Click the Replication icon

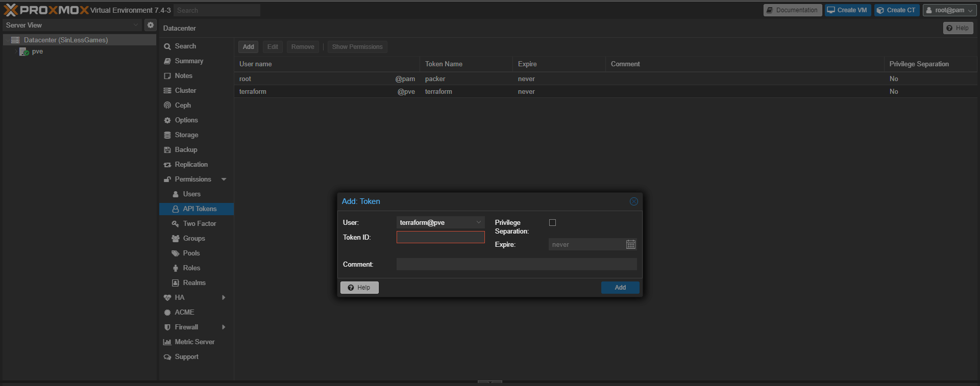coord(167,165)
